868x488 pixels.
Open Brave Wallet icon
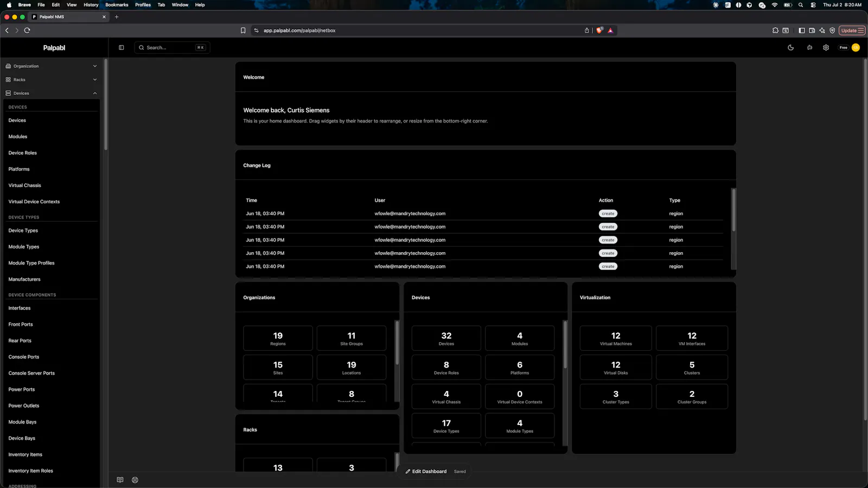(x=812, y=30)
